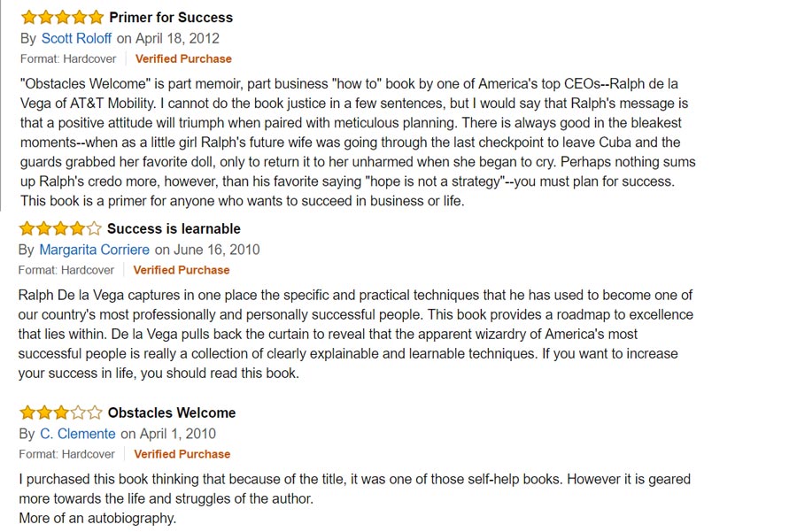This screenshot has height=532, width=797.
Task: Click Verified Purchase under Scott Roloff's review
Action: click(x=183, y=59)
